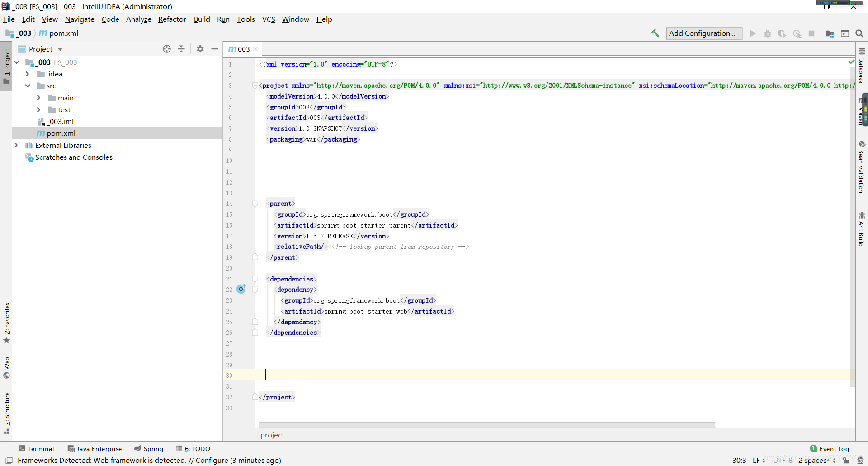Open the Help menu
Viewport: 868px width, 466px height.
(x=324, y=19)
